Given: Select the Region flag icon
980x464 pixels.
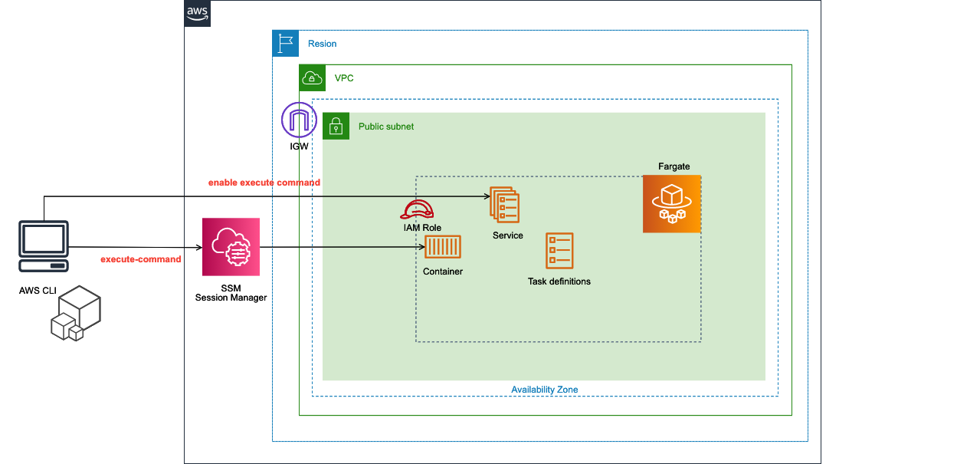Looking at the screenshot, I should 286,44.
